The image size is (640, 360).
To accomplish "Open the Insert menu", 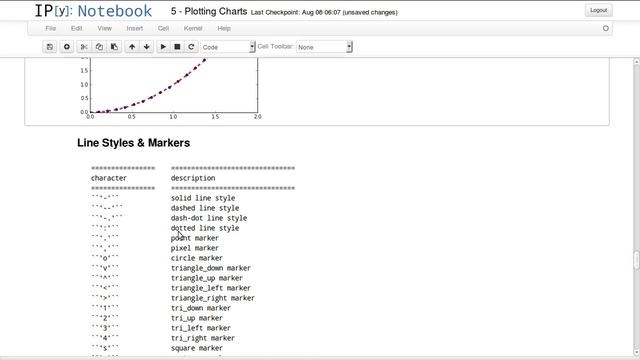I will click(x=135, y=28).
